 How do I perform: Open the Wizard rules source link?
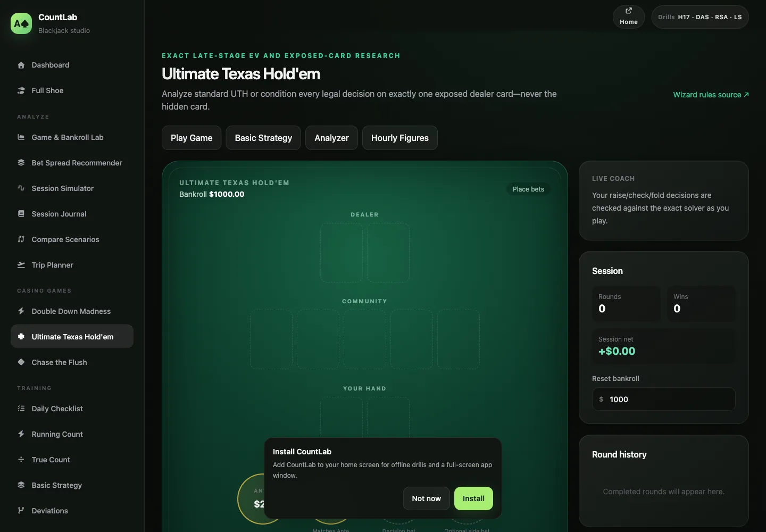pos(711,95)
